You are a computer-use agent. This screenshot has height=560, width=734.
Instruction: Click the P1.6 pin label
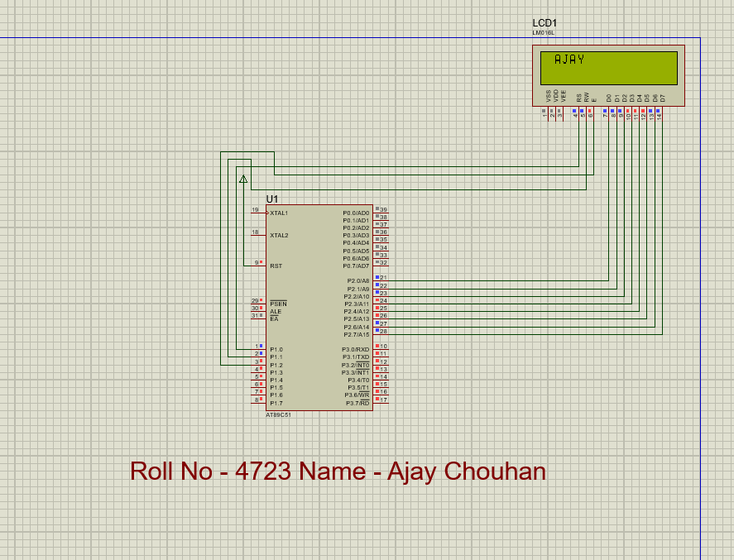click(x=276, y=395)
